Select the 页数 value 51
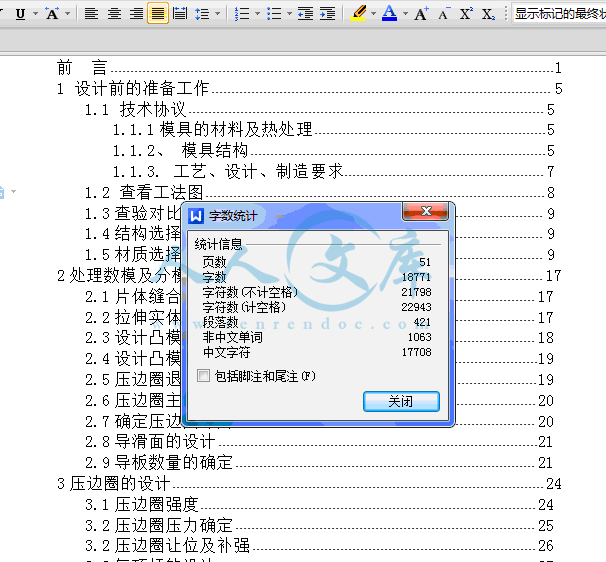 (425, 262)
